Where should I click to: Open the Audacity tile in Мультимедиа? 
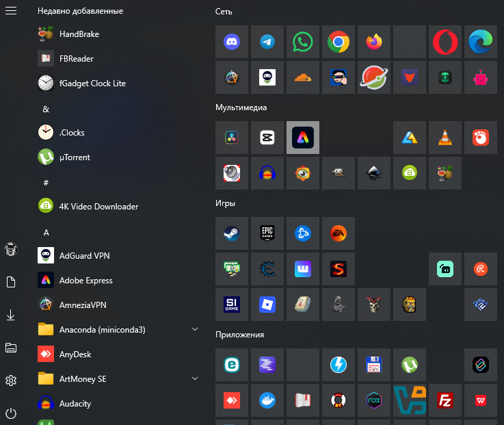tap(267, 173)
